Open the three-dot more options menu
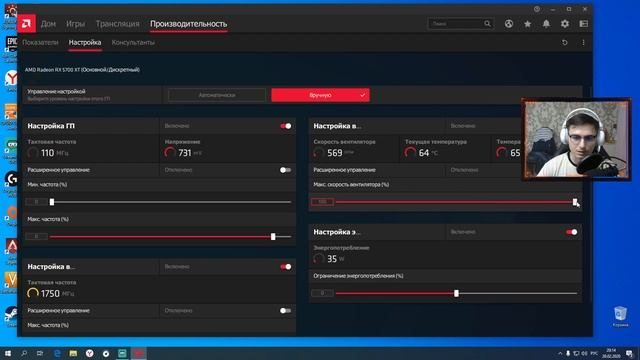 click(583, 42)
